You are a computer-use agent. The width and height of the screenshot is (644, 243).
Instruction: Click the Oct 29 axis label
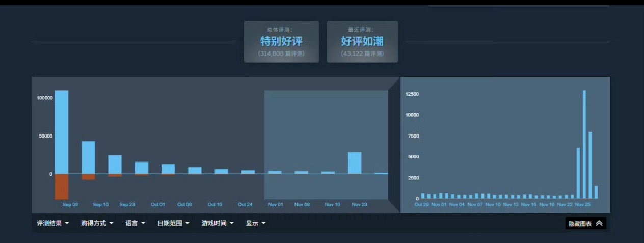click(x=422, y=204)
